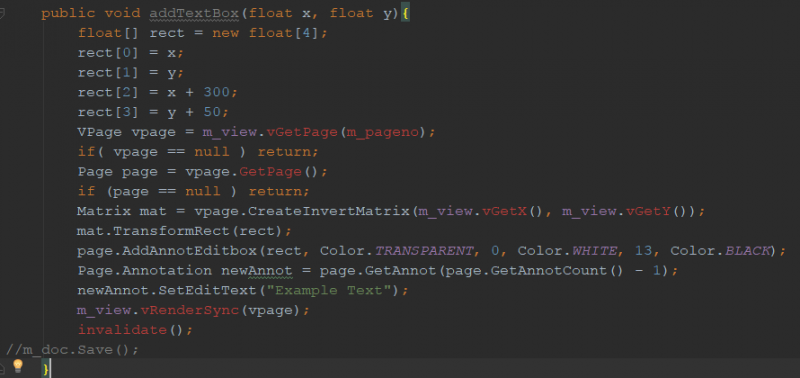Screen dimensions: 800x378
Task: Place cursor after closing yellow brace
Action: pos(51,368)
